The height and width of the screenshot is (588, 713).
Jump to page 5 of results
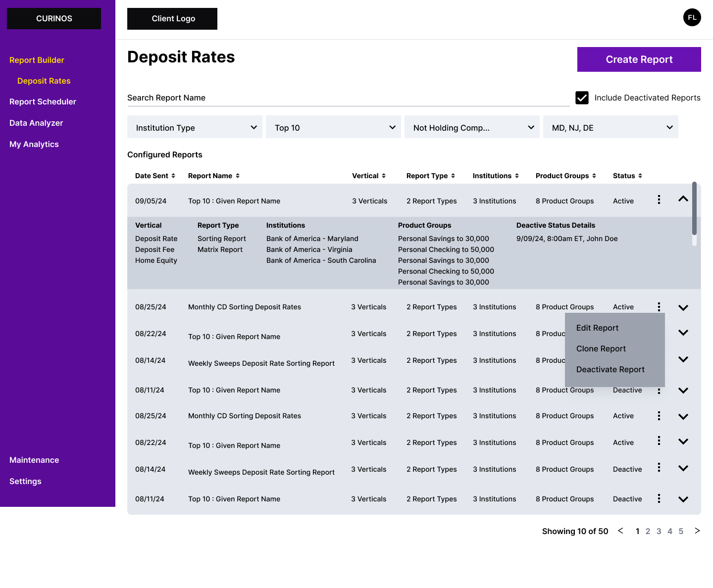click(x=681, y=531)
